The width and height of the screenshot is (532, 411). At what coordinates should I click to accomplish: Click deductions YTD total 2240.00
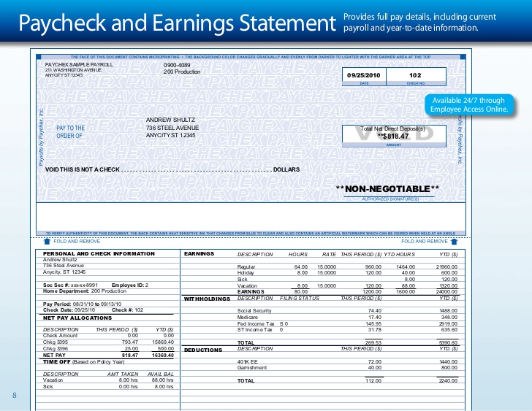pyautogui.click(x=448, y=381)
